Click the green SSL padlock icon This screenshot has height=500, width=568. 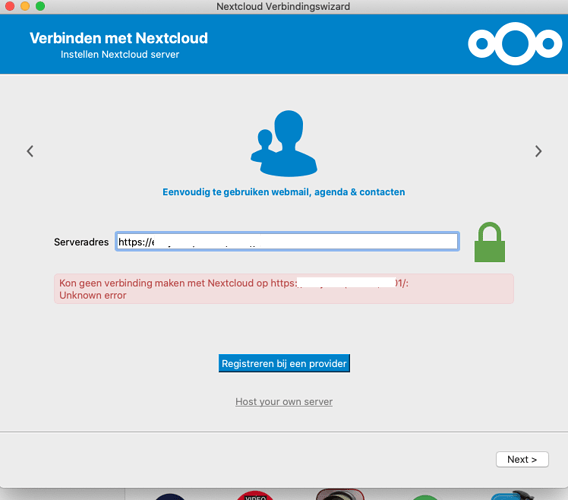coord(489,242)
